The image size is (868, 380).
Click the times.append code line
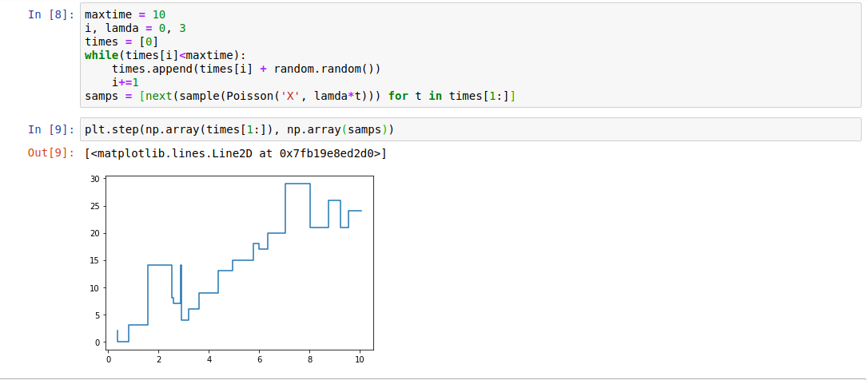[x=246, y=69]
